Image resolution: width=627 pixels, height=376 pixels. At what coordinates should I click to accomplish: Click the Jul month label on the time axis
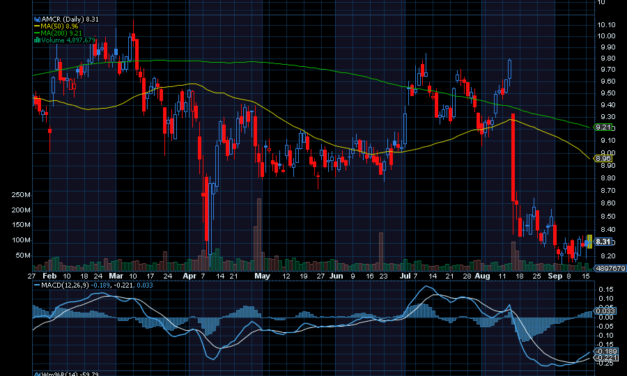point(405,276)
